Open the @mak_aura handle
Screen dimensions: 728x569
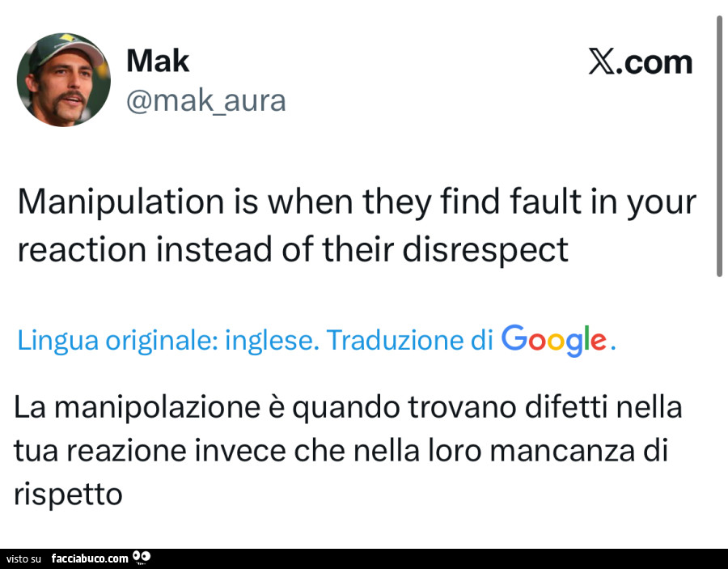click(206, 100)
